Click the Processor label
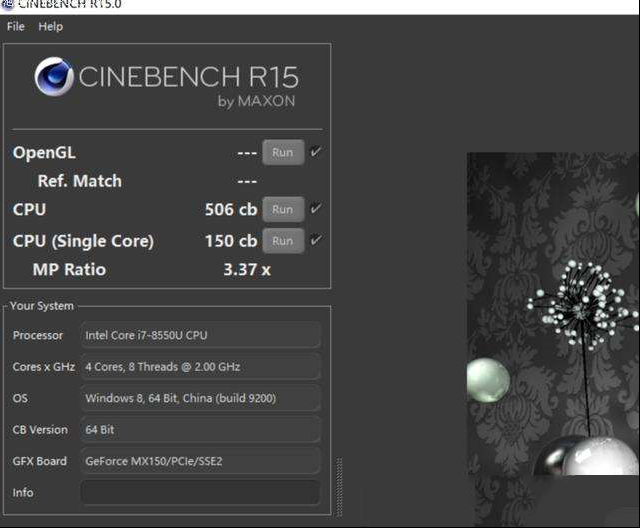 coord(38,335)
